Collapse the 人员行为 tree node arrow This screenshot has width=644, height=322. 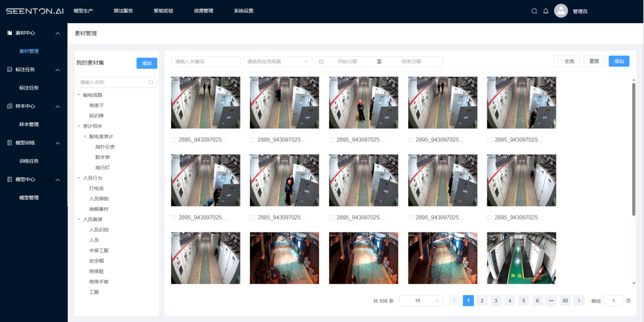(x=79, y=178)
